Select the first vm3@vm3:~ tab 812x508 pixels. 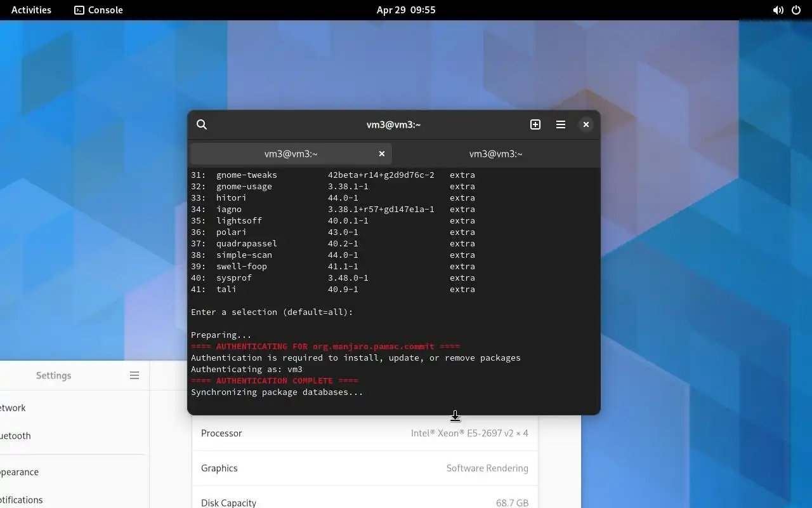tap(291, 154)
